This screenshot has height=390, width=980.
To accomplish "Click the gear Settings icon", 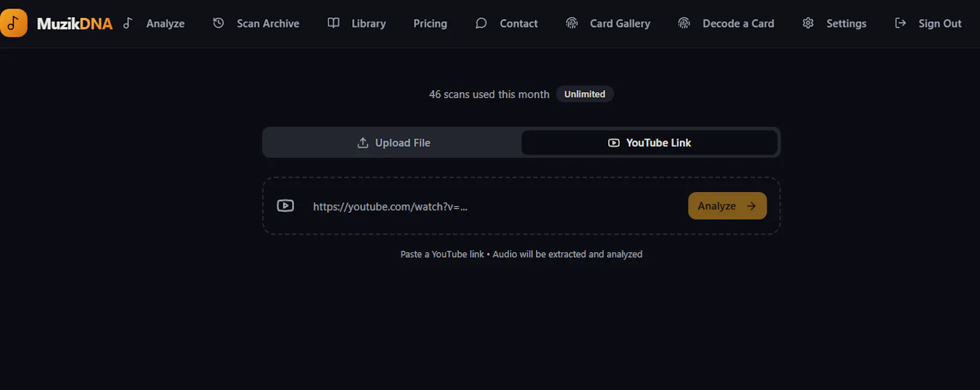I will point(808,23).
